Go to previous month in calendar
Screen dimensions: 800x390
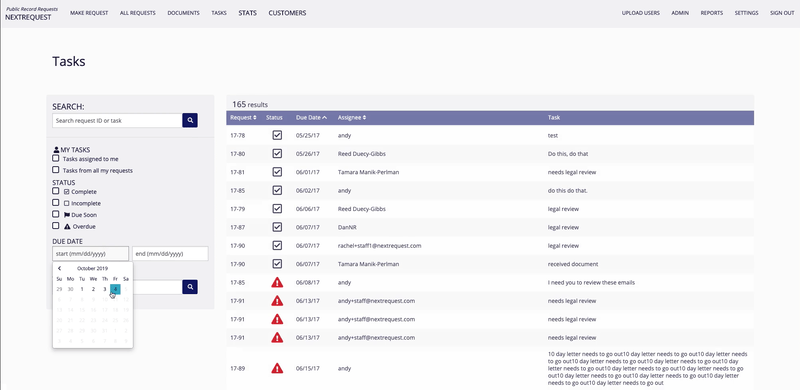click(59, 268)
